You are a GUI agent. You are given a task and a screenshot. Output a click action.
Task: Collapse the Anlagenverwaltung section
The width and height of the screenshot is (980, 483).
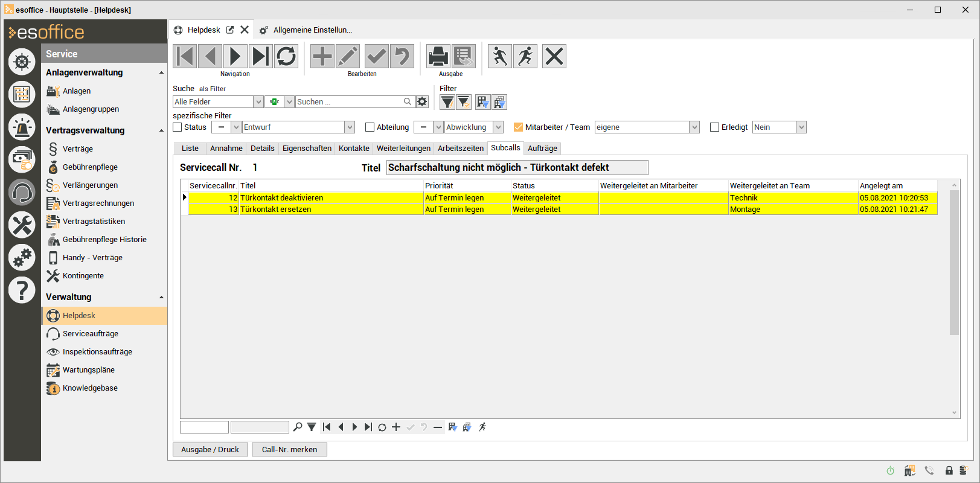pos(161,72)
